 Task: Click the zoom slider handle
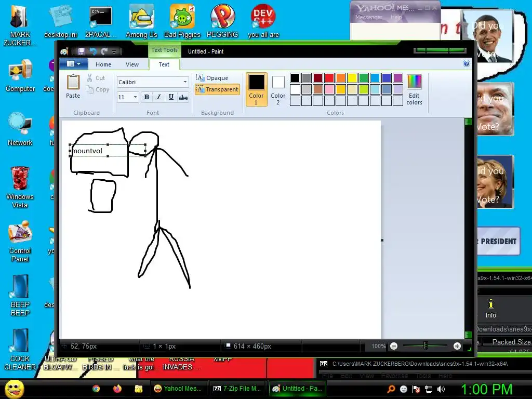425,346
